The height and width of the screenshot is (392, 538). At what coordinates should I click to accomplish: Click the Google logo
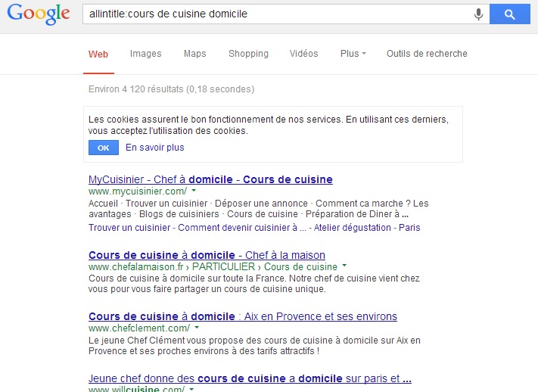[39, 14]
